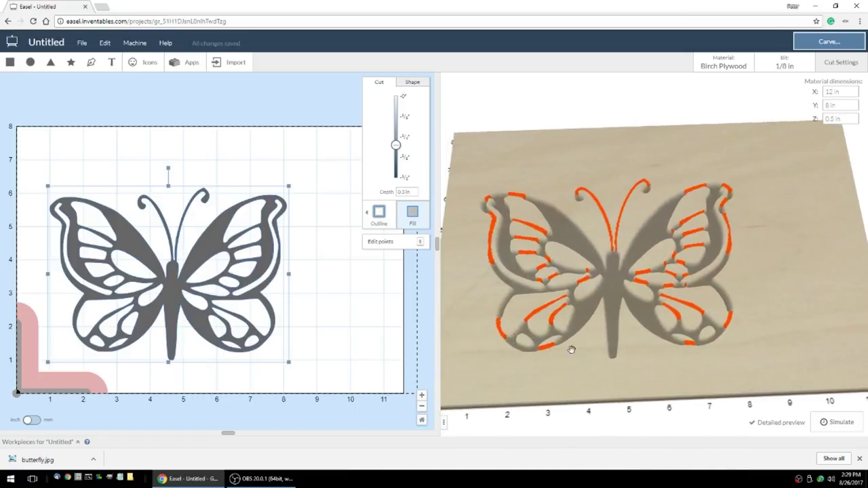
Task: Click the browser home button
Action: click(x=46, y=21)
